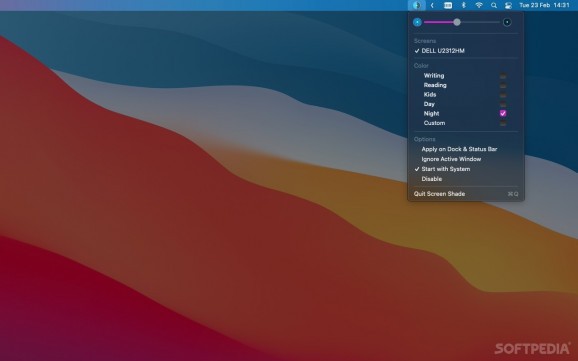578x361 pixels.
Task: Open Spotlight search icon
Action: coord(494,5)
